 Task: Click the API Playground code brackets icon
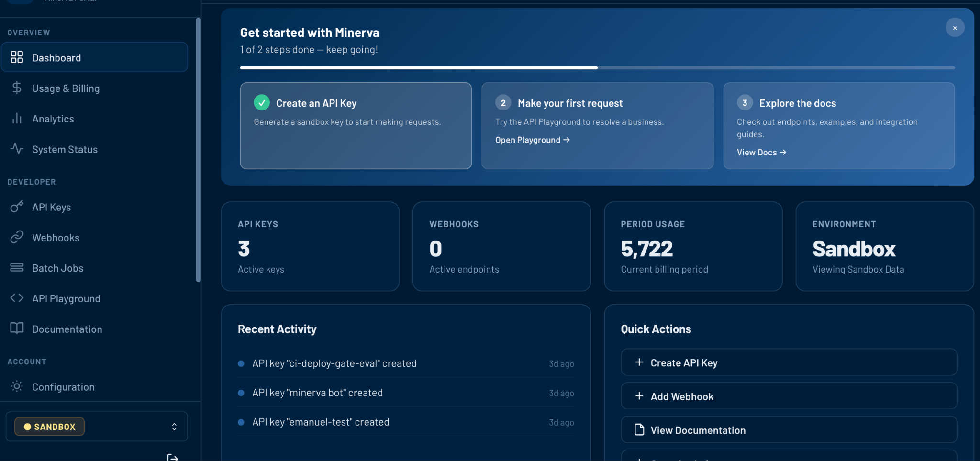pyautogui.click(x=17, y=298)
